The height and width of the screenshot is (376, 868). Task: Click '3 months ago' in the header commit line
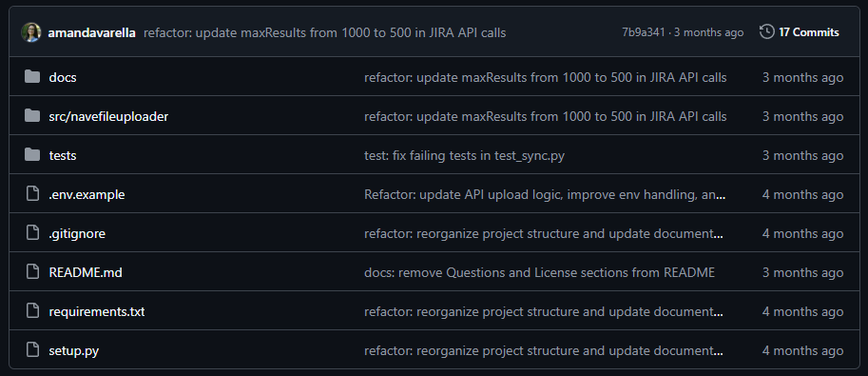[x=708, y=32]
